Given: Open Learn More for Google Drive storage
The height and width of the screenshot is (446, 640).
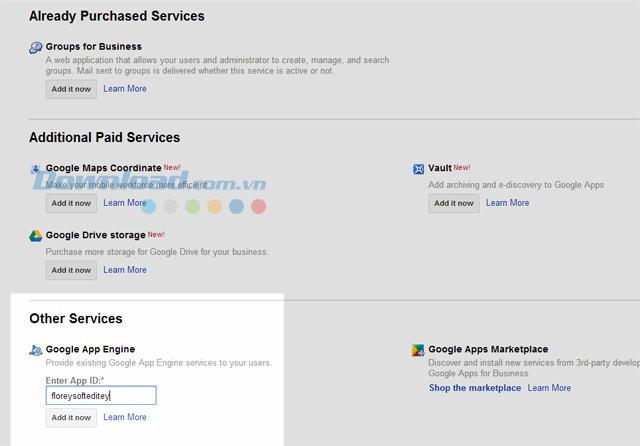Looking at the screenshot, I should coord(124,270).
